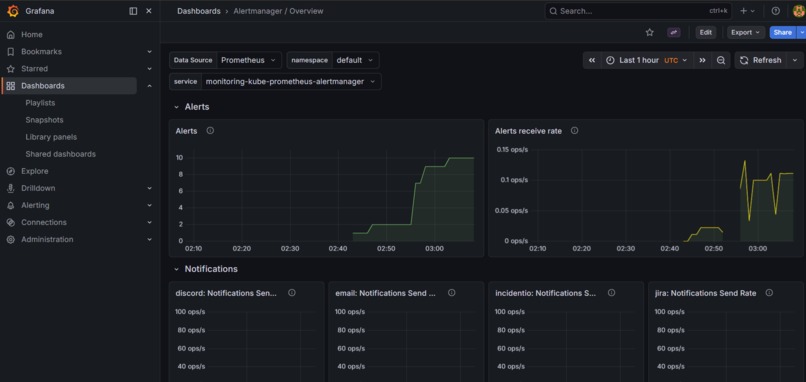Toggle the dock menu icon in sidebar header
Viewport: 806px width, 382px height.
133,11
